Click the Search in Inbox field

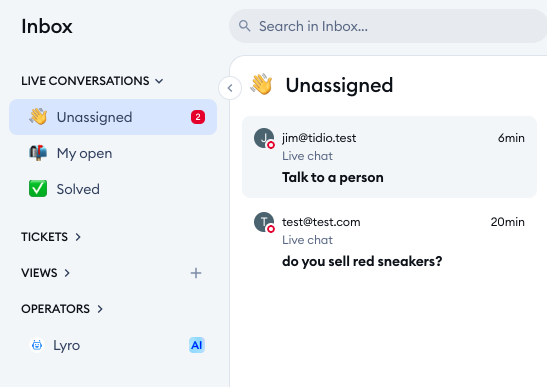[x=388, y=26]
